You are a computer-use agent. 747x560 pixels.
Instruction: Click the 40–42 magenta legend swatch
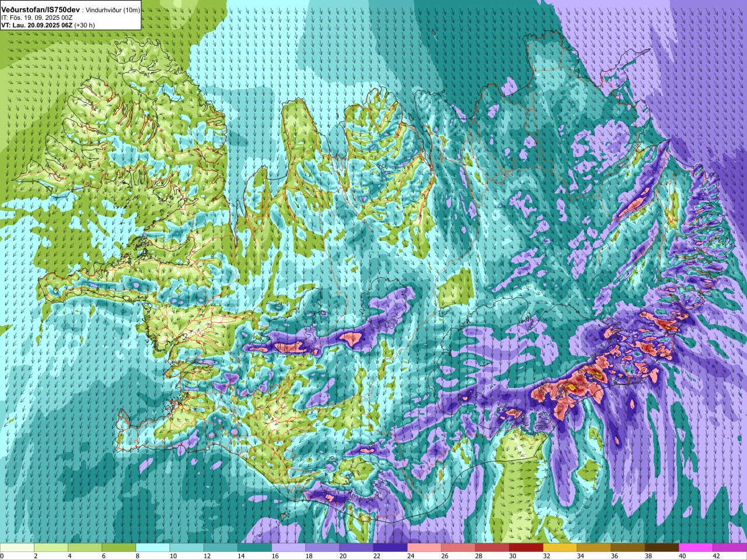tap(696, 548)
